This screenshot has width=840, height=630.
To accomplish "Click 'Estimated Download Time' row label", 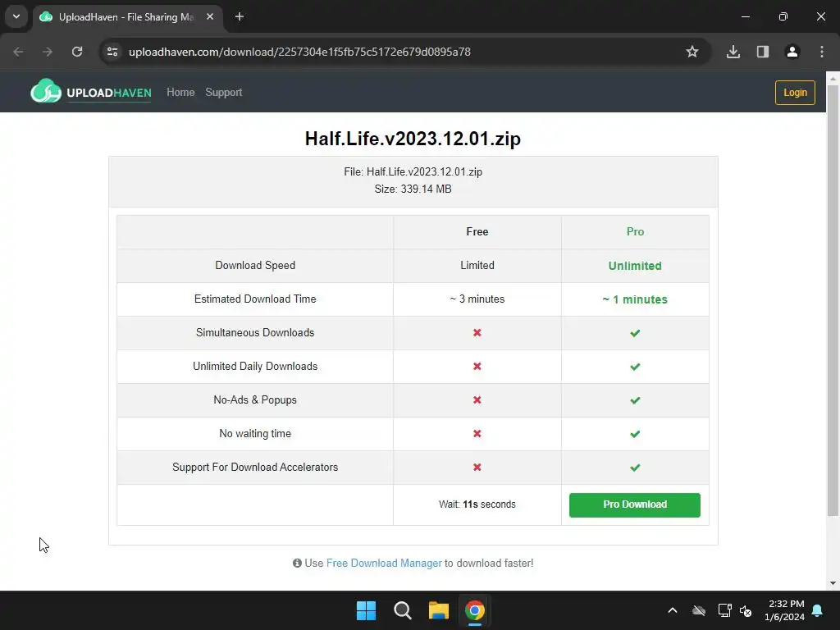I will pos(255,299).
